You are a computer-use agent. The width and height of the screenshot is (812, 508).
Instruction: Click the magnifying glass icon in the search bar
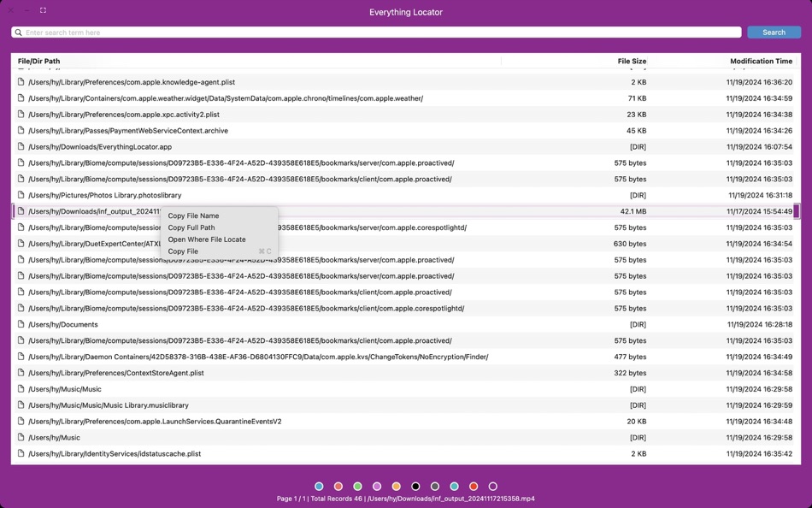click(18, 32)
